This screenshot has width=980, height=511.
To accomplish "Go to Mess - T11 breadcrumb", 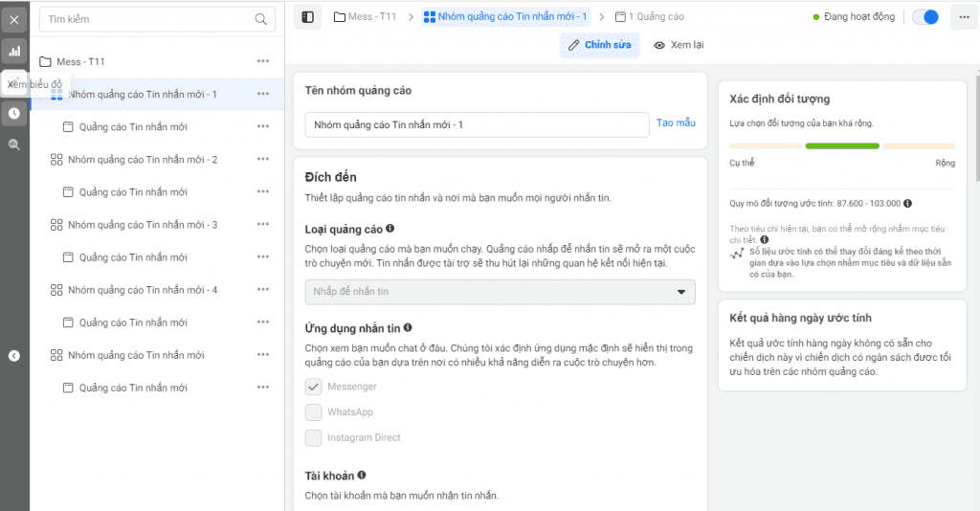I will [x=365, y=17].
